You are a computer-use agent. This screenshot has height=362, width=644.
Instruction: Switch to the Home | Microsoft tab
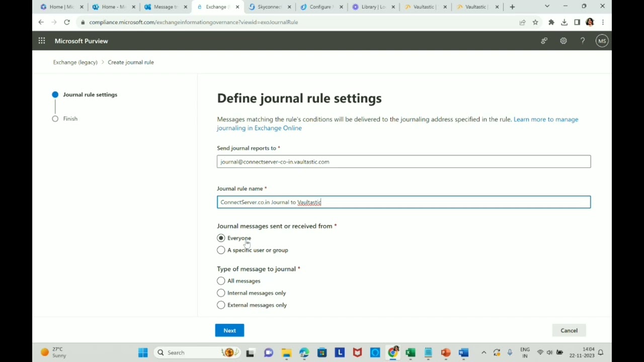pos(60,7)
